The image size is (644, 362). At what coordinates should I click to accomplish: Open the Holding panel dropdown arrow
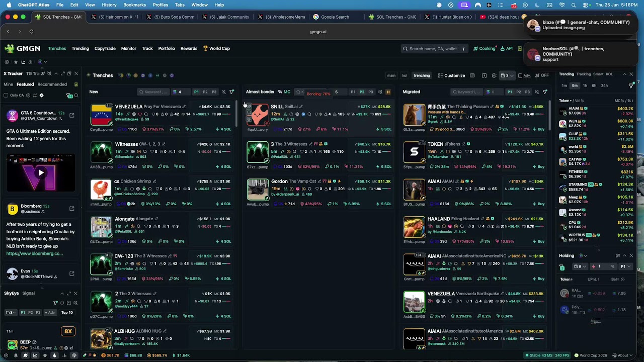point(585,256)
